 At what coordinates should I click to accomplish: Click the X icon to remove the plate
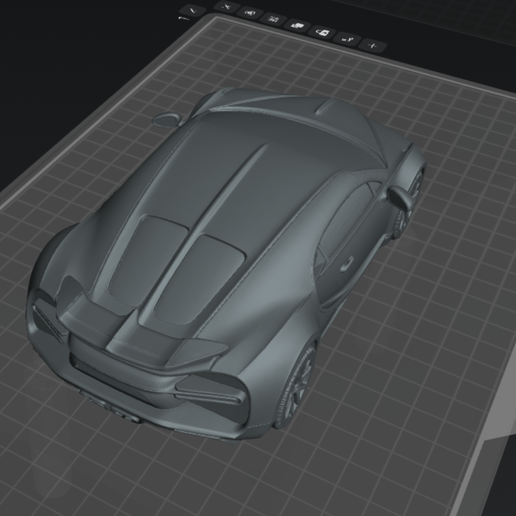coord(227,7)
